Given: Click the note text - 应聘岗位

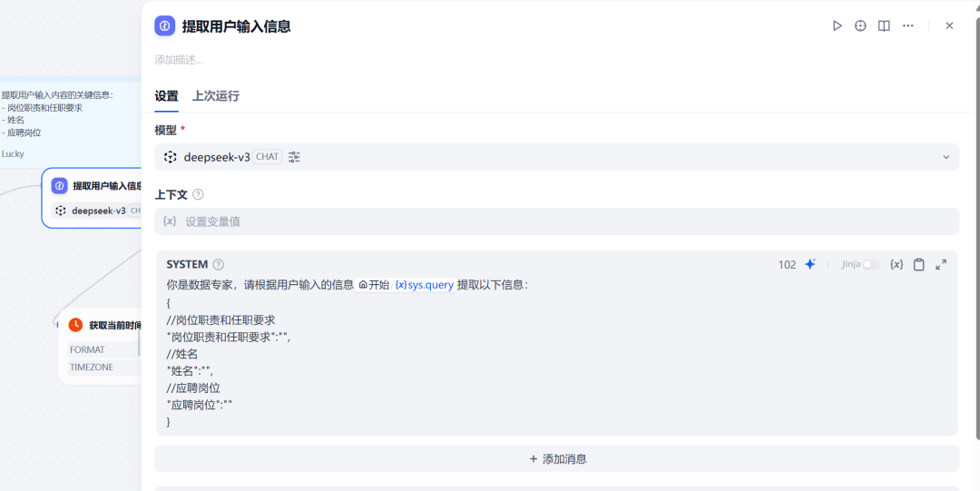Looking at the screenshot, I should (x=21, y=133).
